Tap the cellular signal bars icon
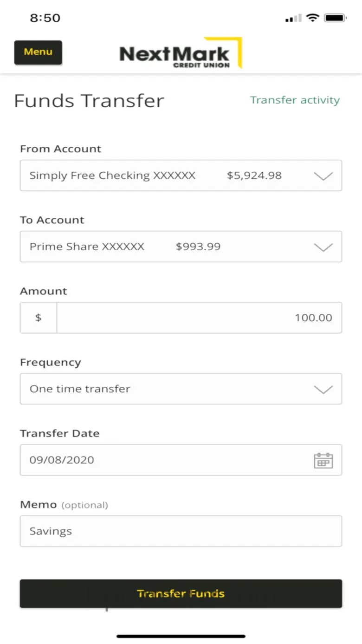Image resolution: width=362 pixels, height=644 pixels. (x=293, y=19)
